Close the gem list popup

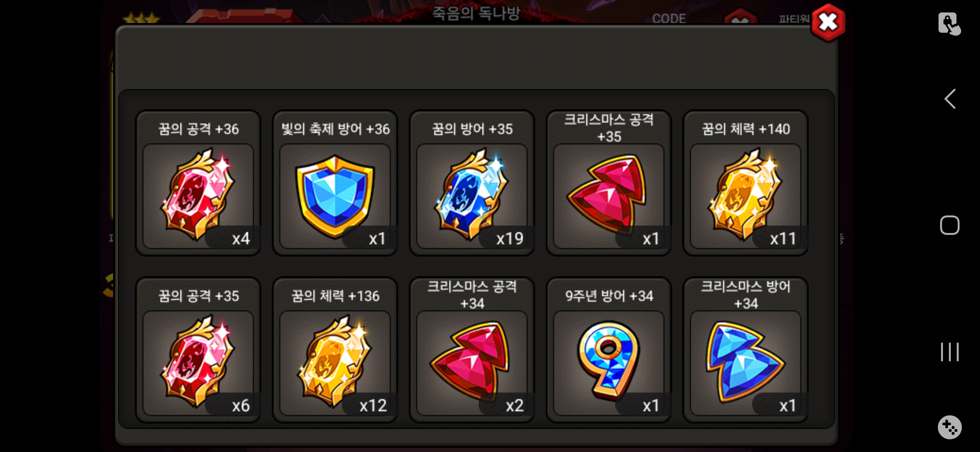828,23
